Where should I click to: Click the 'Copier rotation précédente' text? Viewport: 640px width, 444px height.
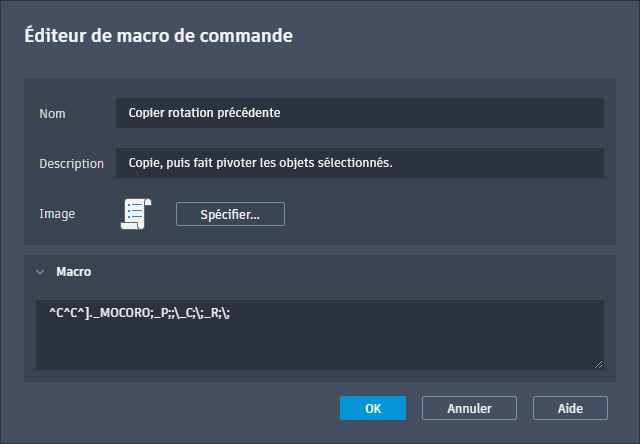pyautogui.click(x=204, y=113)
